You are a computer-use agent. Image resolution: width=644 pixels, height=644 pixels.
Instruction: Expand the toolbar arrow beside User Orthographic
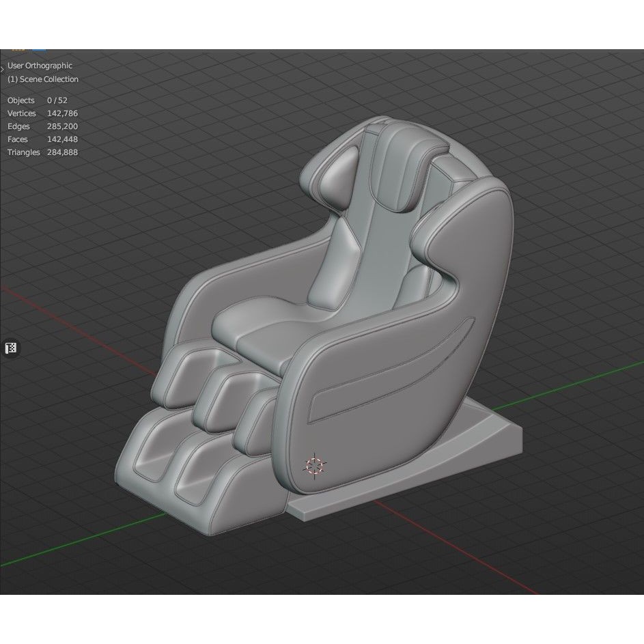point(2,70)
